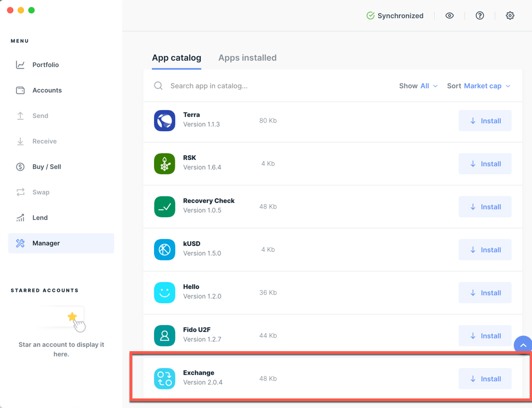This screenshot has height=408, width=532.
Task: Open settings with the gear icon
Action: click(x=510, y=15)
